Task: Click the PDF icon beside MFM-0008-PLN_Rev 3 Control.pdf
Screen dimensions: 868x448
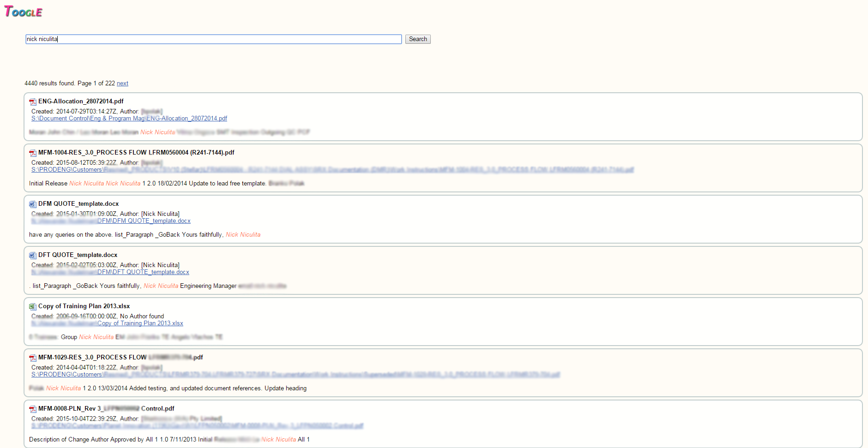Action: pos(32,409)
